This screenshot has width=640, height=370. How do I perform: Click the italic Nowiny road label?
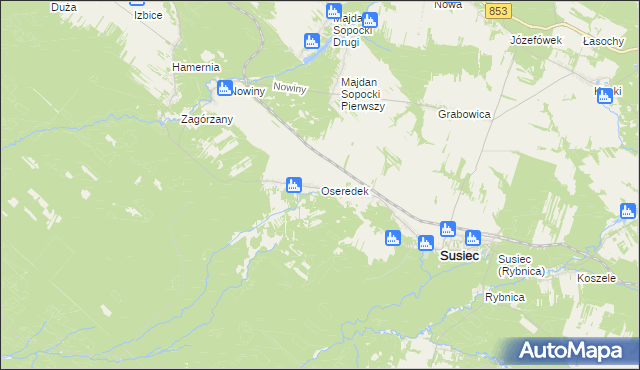point(290,87)
